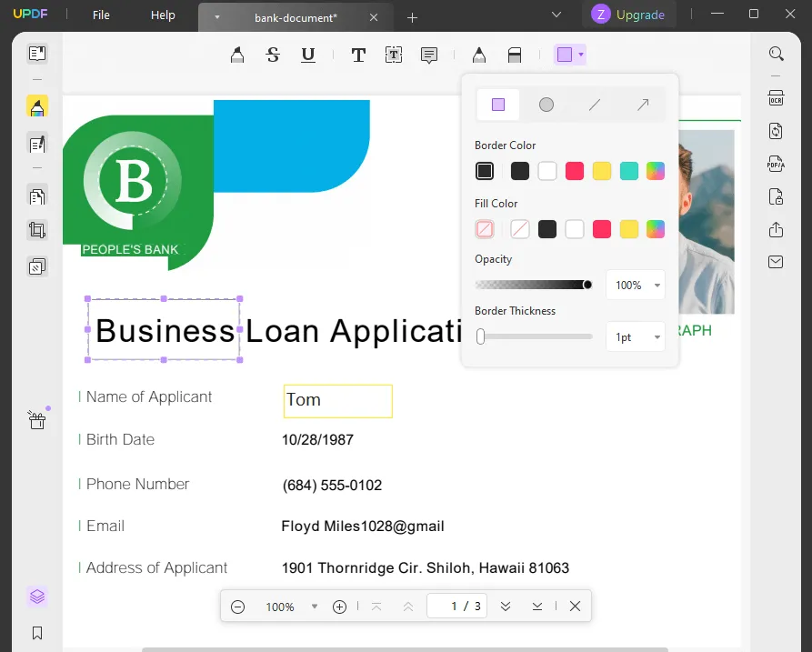The height and width of the screenshot is (652, 812).
Task: Switch to bank-document tab
Action: pos(296,17)
